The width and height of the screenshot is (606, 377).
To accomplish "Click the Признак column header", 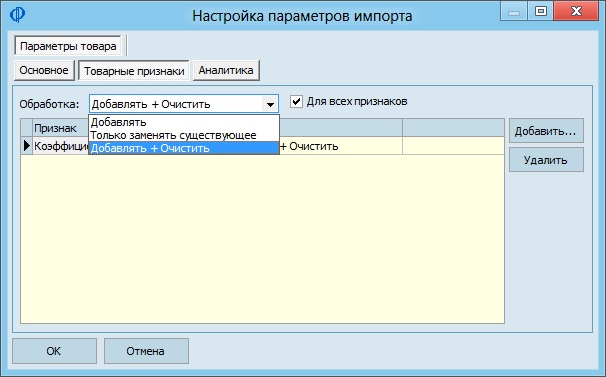I will [61, 128].
